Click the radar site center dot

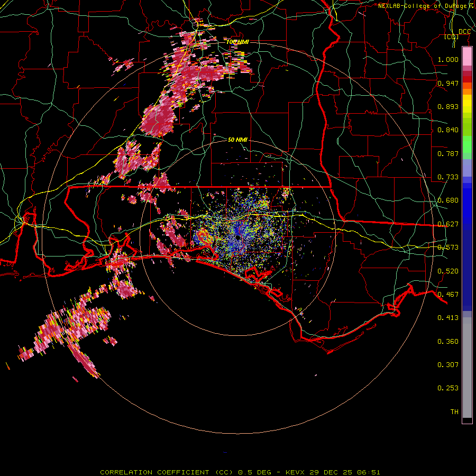tap(239, 238)
